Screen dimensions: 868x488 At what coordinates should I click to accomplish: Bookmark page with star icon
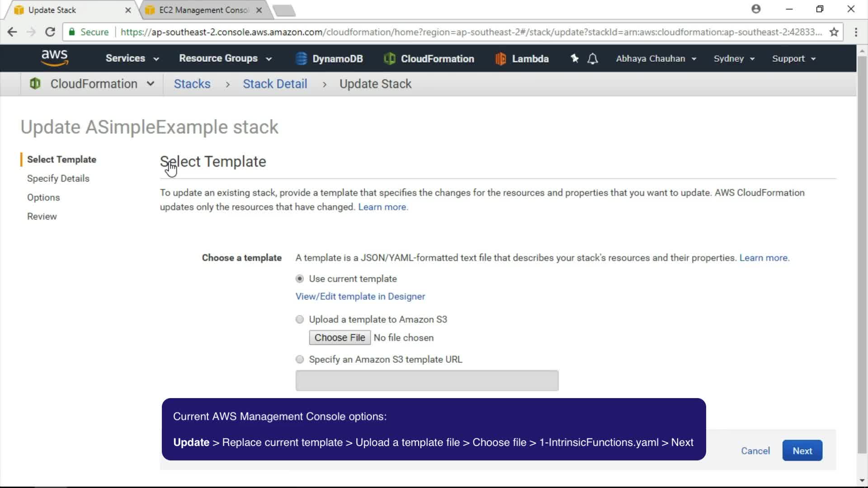click(834, 32)
